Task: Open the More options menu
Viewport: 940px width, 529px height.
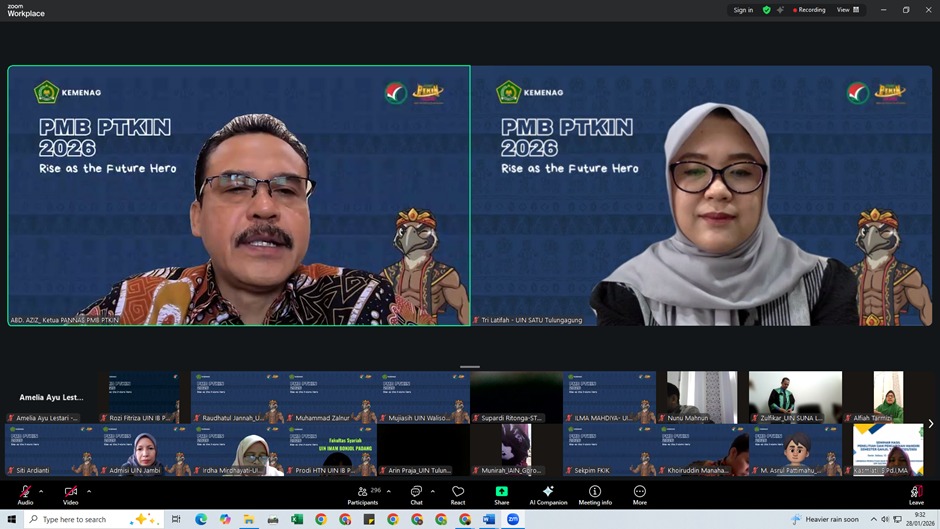Action: pos(640,493)
